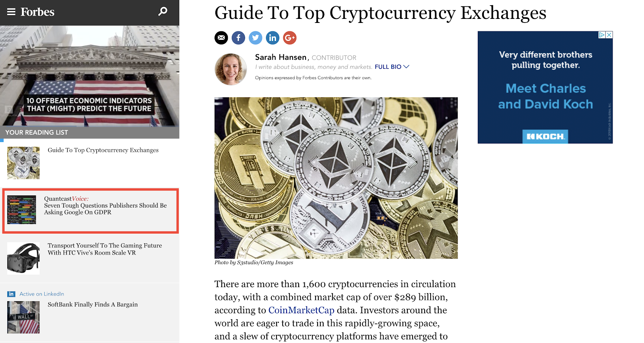This screenshot has width=644, height=343.
Task: Share article on LinkedIn
Action: coord(272,38)
